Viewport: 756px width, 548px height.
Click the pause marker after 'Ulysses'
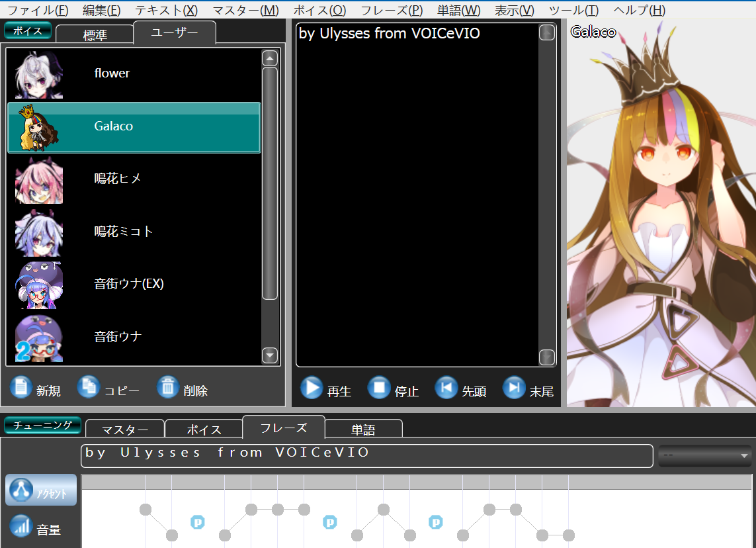tap(330, 522)
